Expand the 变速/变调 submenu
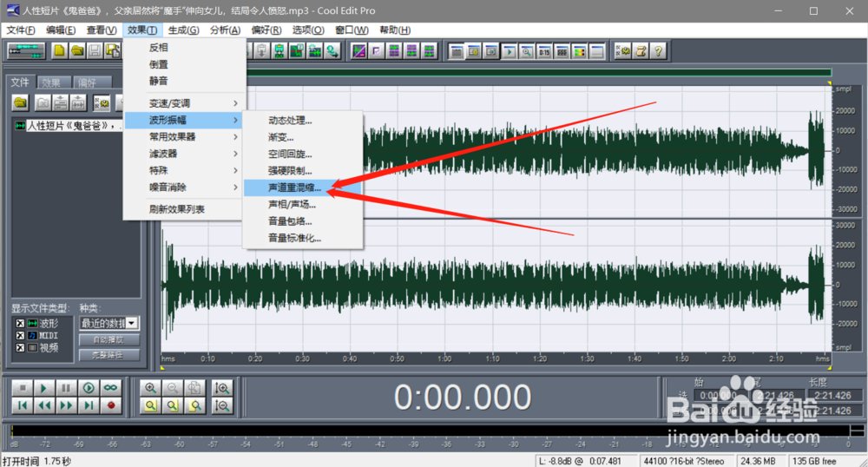Screen dimensions: 868x467 (x=185, y=103)
